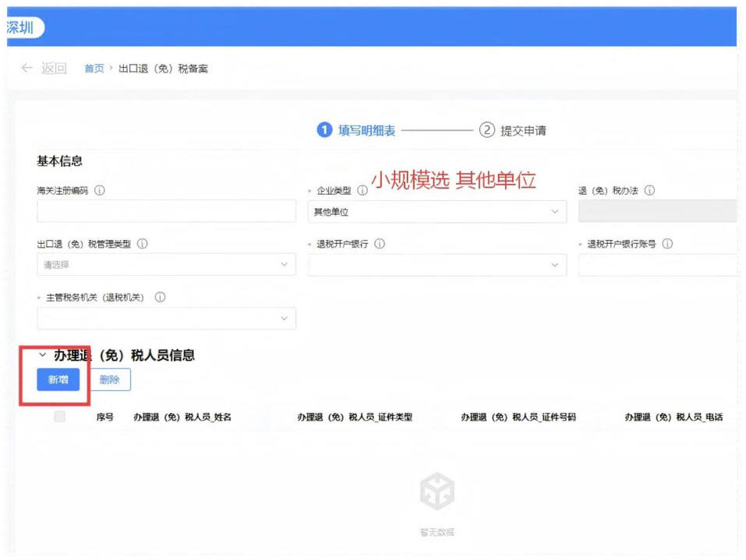The width and height of the screenshot is (746, 560).
Task: Click the info icon next to 出口退（免）税管理类型
Action: pyautogui.click(x=141, y=244)
